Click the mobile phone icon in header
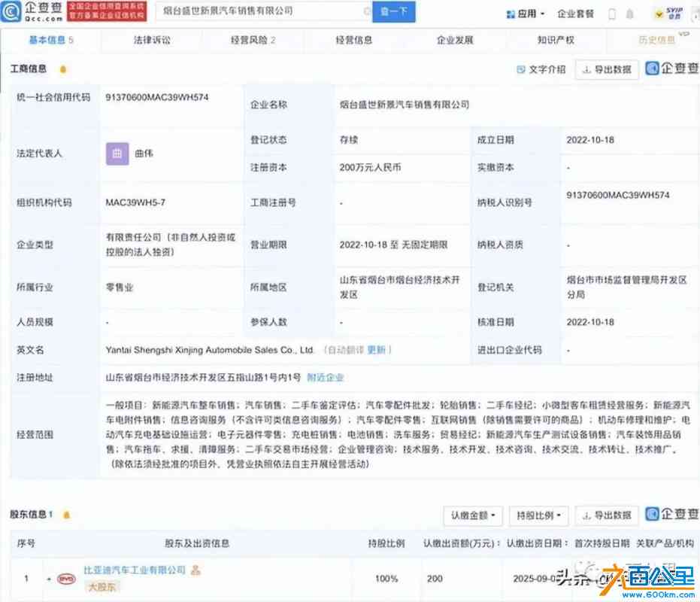 tap(612, 14)
